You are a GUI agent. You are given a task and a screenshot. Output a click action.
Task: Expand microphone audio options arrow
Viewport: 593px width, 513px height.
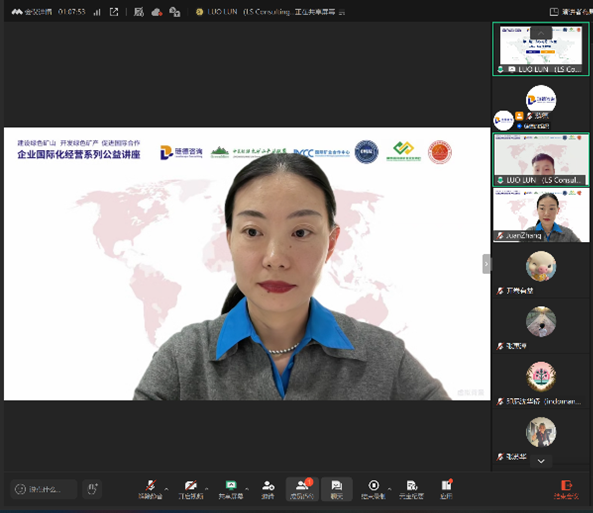point(166,489)
